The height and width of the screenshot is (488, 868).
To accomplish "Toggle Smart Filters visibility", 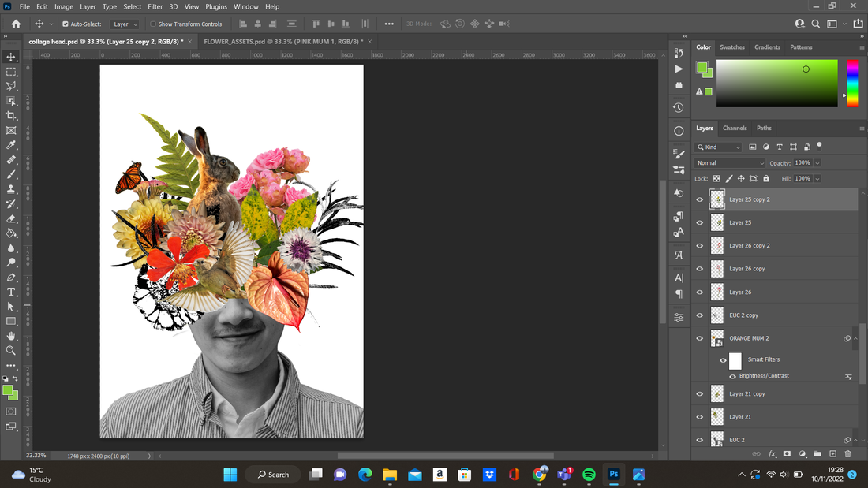I will [723, 360].
